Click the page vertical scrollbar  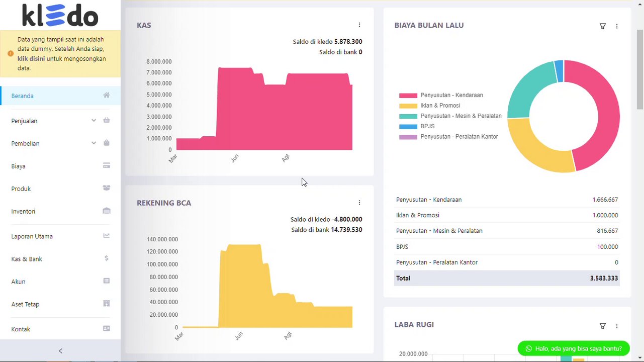(640, 69)
